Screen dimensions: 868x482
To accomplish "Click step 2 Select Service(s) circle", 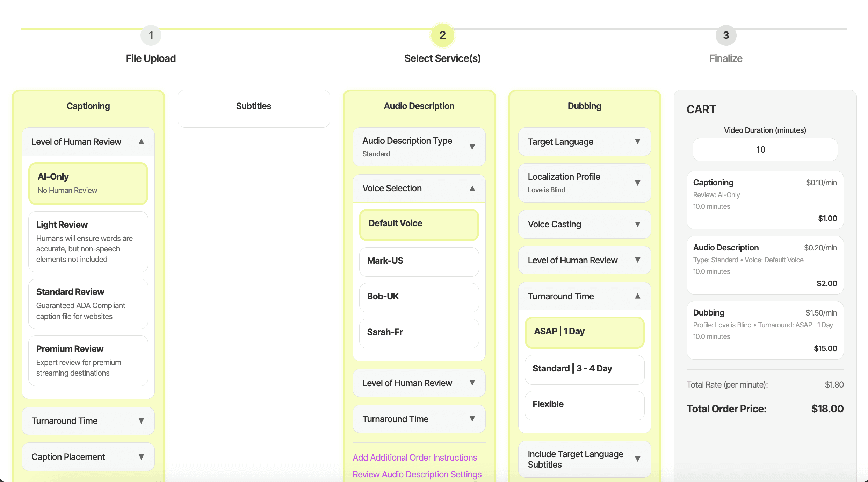I will (442, 35).
